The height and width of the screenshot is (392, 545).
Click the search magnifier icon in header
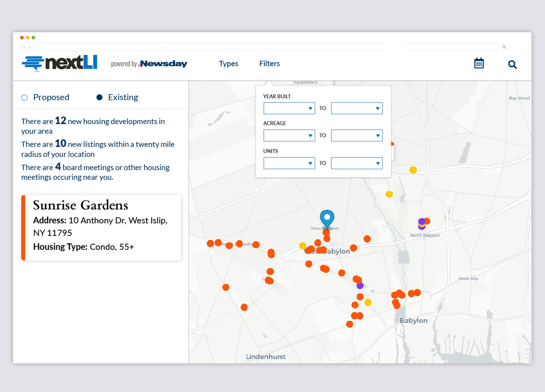coord(512,64)
